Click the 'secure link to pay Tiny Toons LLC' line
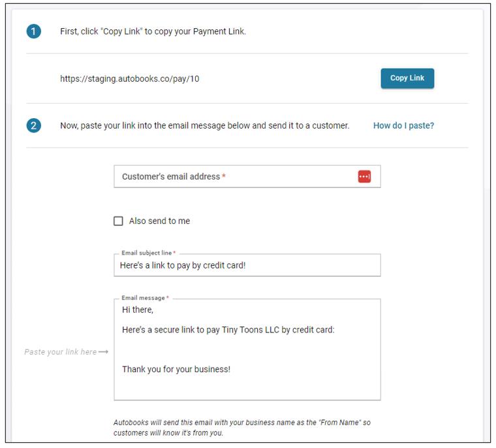 click(x=228, y=330)
